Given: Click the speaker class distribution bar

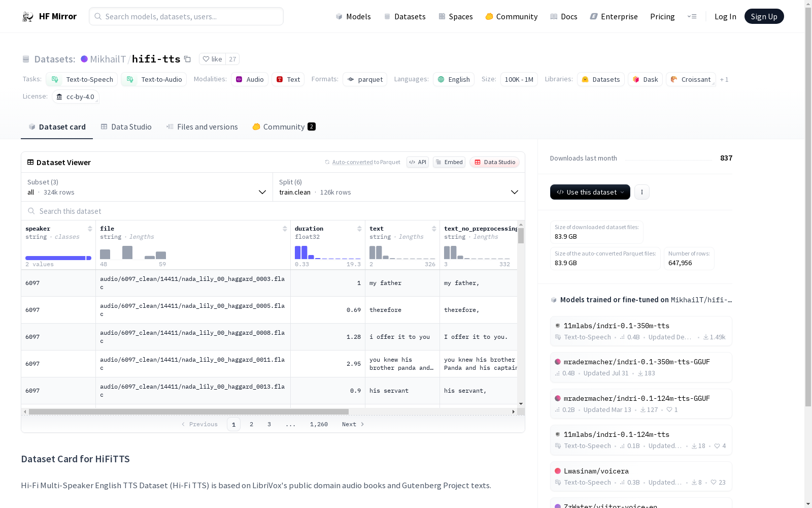Looking at the screenshot, I should (58, 258).
